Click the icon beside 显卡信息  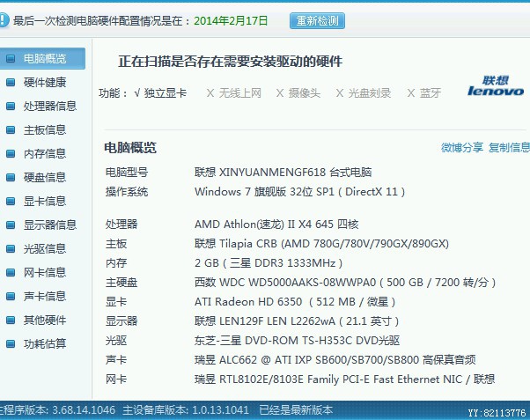[x=11, y=202]
